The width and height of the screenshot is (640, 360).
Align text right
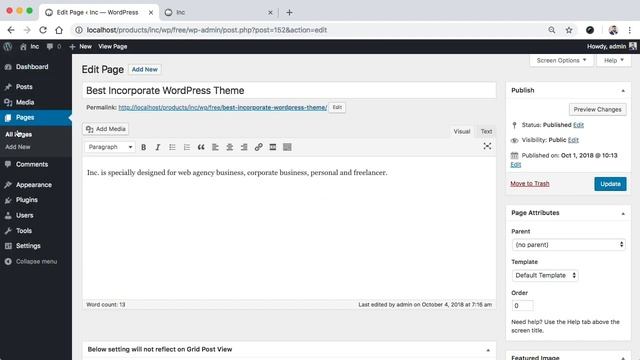point(244,147)
